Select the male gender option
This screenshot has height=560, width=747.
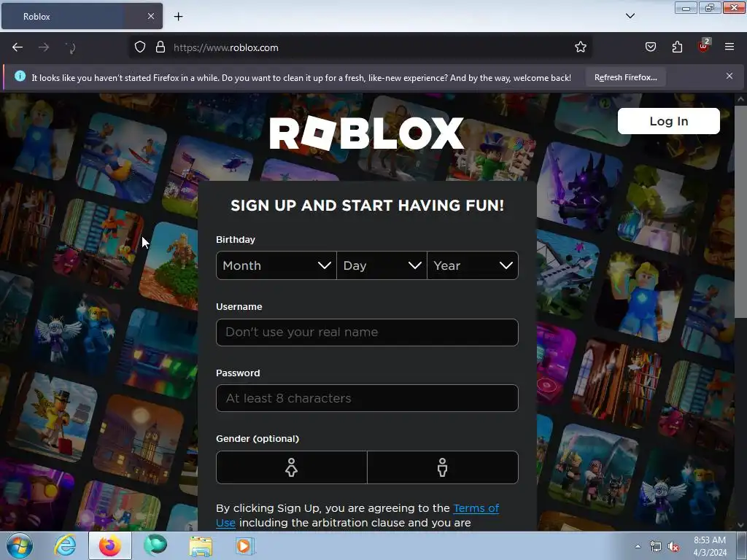(443, 467)
